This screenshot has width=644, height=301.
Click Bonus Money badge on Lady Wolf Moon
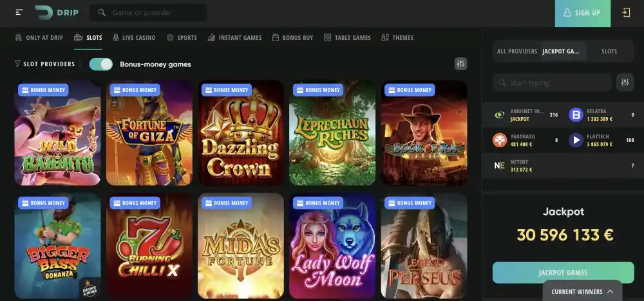click(x=318, y=203)
